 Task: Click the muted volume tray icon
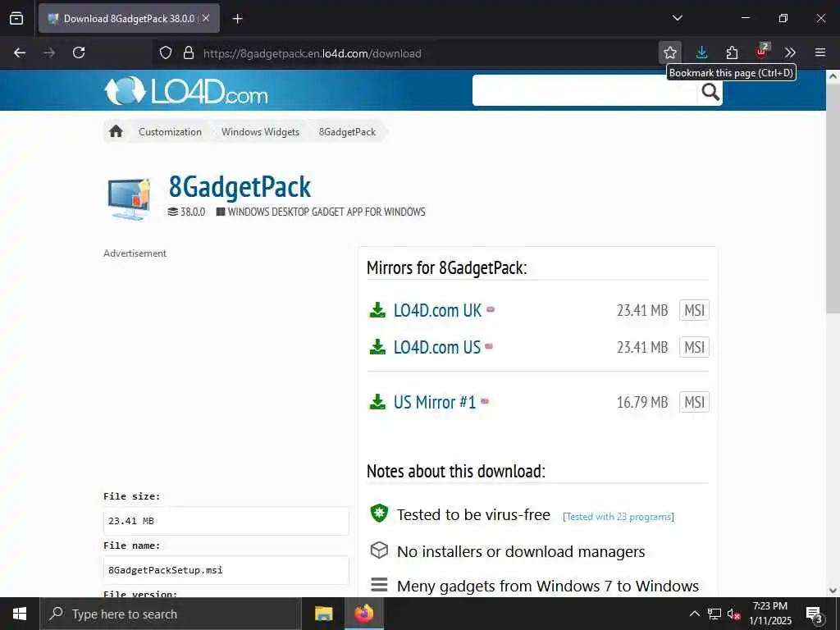coord(733,614)
